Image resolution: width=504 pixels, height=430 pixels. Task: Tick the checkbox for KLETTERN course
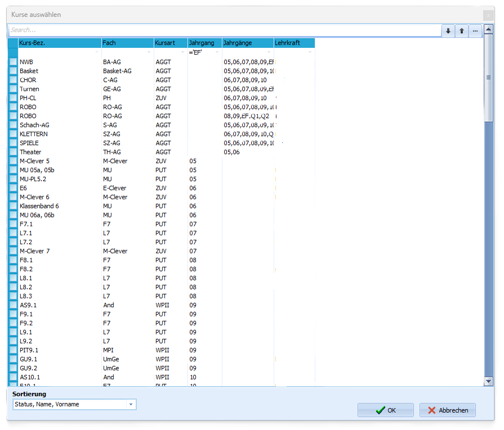pyautogui.click(x=13, y=134)
